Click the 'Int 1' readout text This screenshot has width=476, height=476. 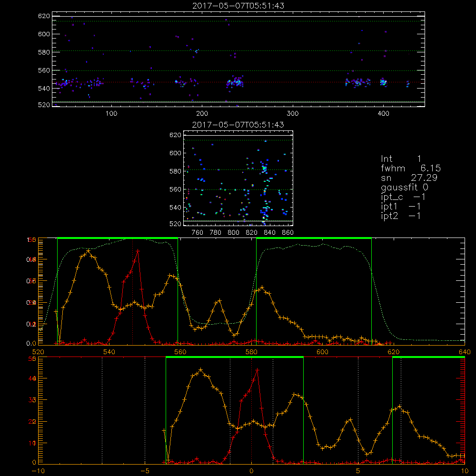point(401,159)
